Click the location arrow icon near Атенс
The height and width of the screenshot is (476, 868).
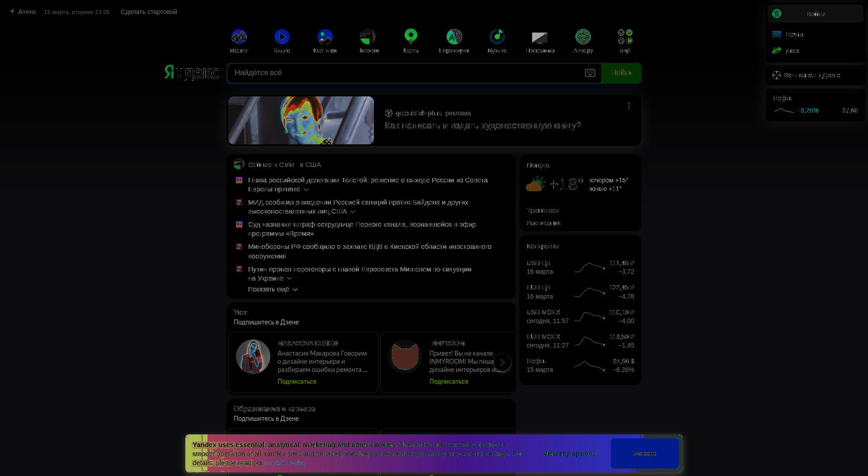(12, 12)
